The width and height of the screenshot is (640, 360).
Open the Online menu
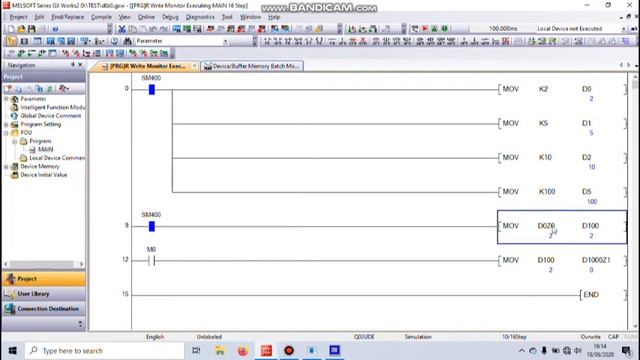(146, 17)
